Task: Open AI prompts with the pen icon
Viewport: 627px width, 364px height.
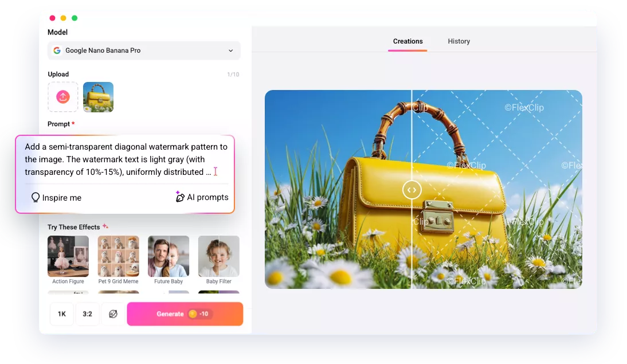Action: coord(179,197)
